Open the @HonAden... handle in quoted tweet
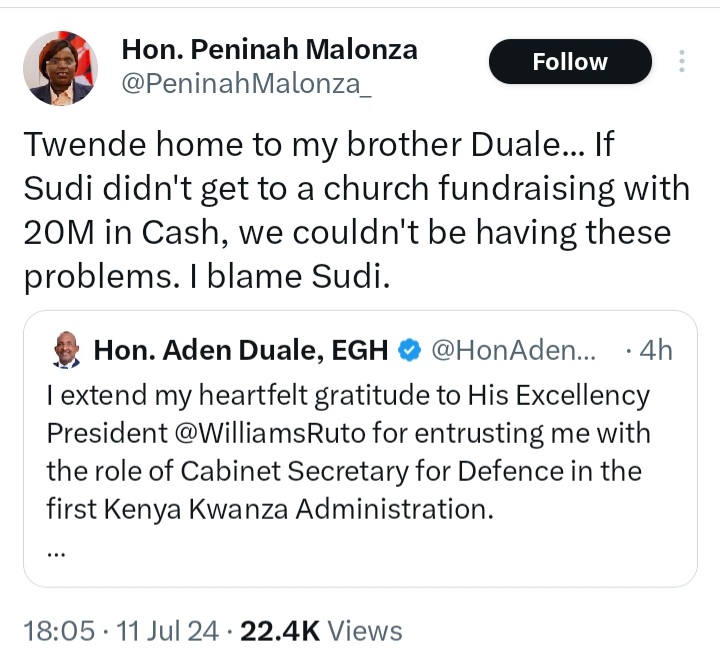The image size is (720, 660). [x=513, y=350]
